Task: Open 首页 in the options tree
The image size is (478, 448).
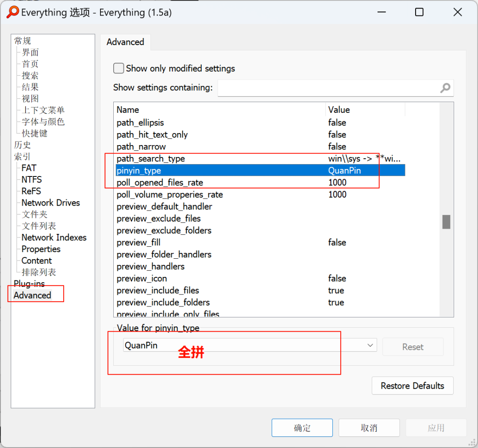Action: 30,64
